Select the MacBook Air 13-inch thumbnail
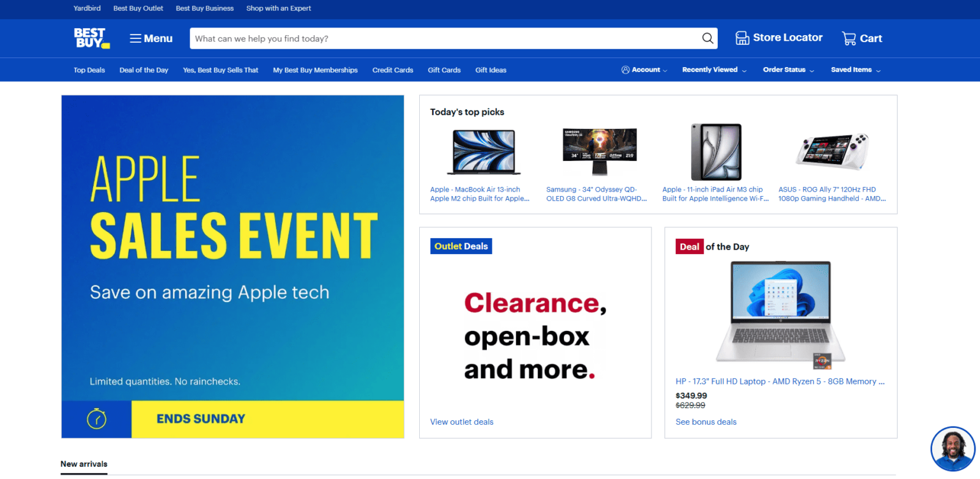The width and height of the screenshot is (980, 479). tap(484, 152)
